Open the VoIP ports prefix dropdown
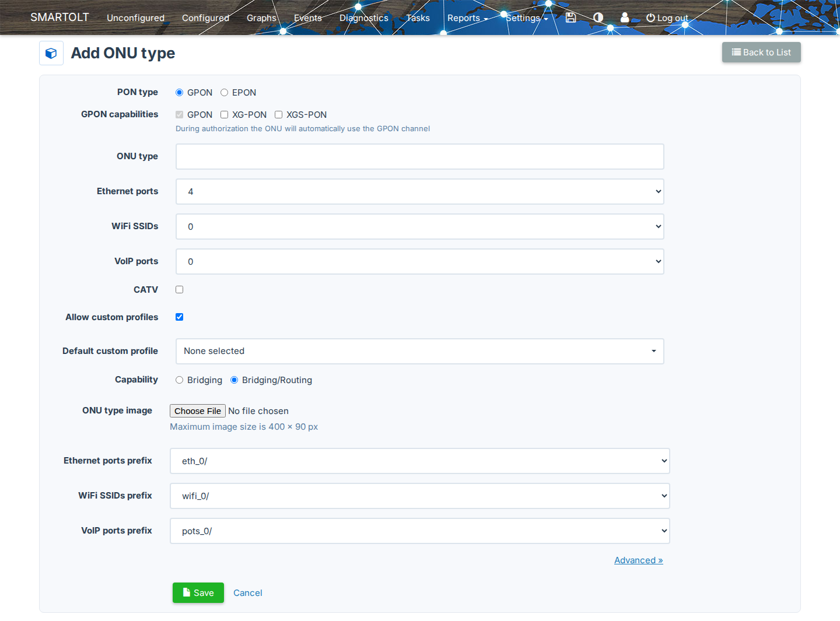The image size is (840, 621). click(420, 531)
